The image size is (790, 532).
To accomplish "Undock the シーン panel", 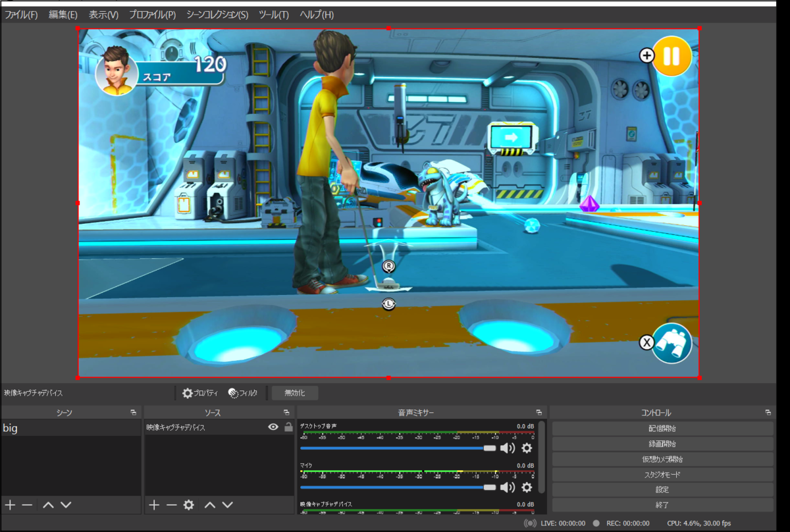I will 134,413.
